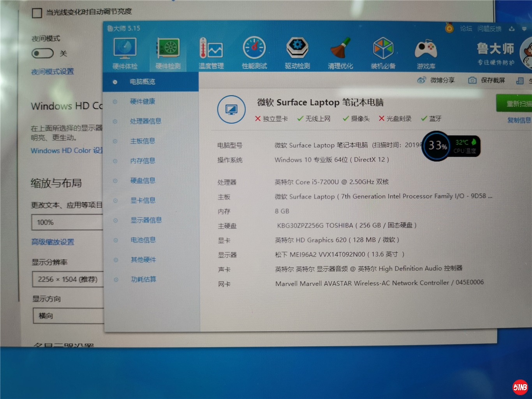
Task: Click the 高级缩放设置 link
Action: (53, 242)
